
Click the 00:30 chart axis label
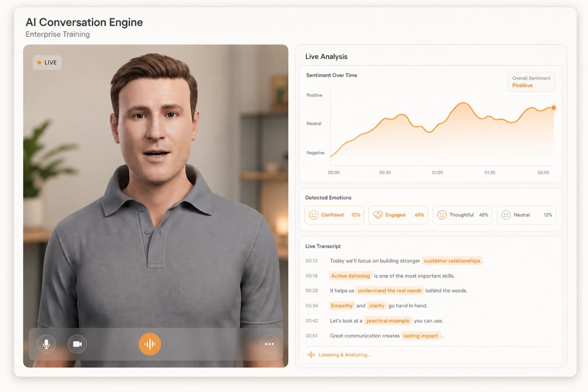[385, 173]
